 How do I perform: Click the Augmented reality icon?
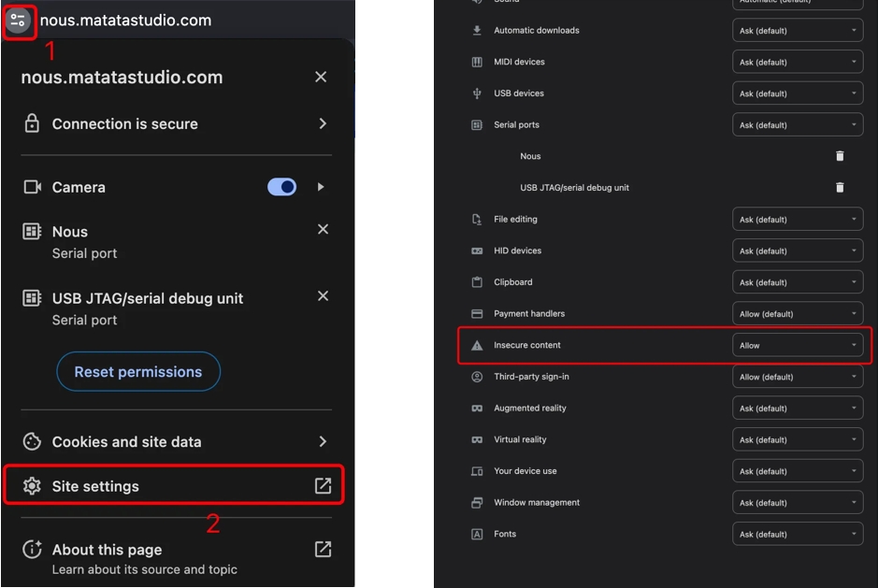click(x=477, y=409)
